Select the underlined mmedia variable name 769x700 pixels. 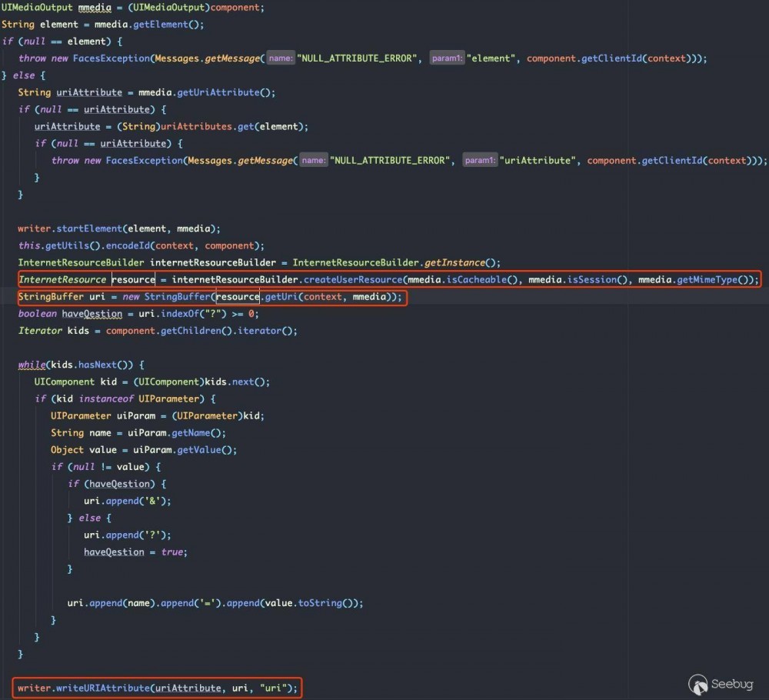point(94,7)
